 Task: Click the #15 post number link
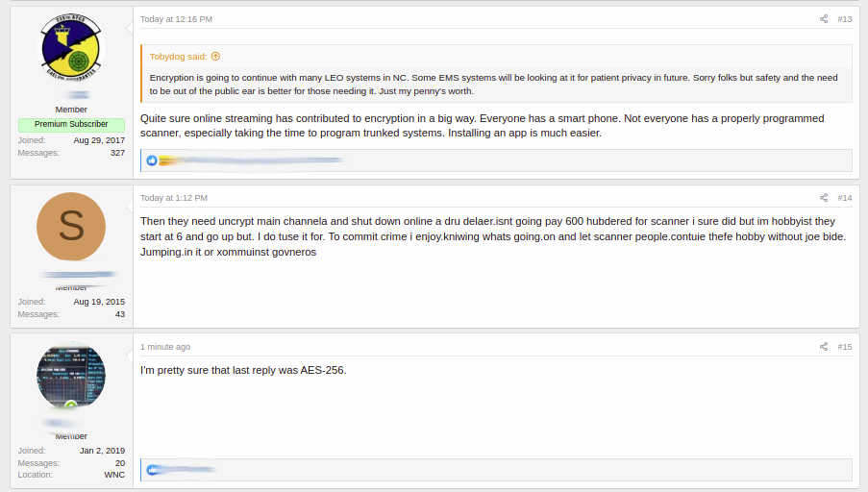click(844, 347)
